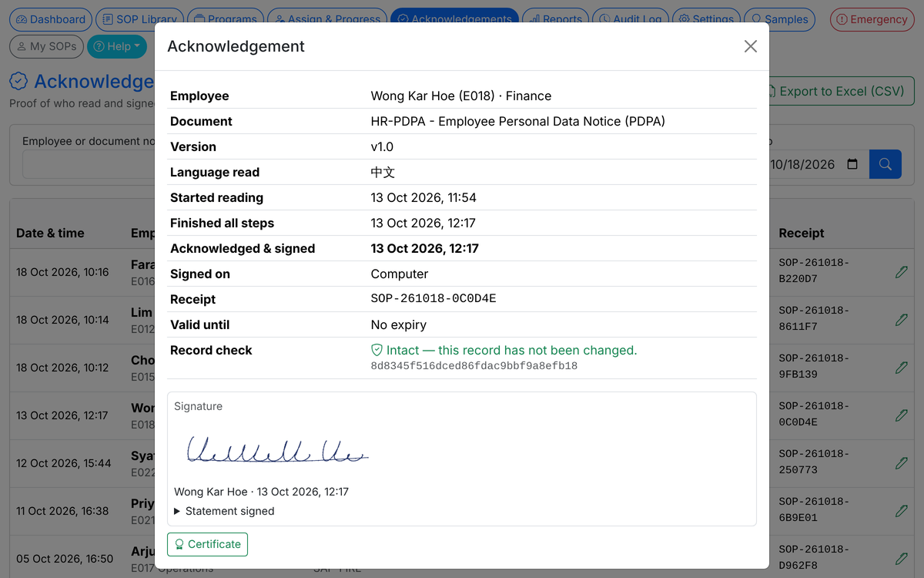Click 'Wong Kar Hoe (E018) · Finance' value
Image resolution: width=924 pixels, height=578 pixels.
(x=461, y=96)
